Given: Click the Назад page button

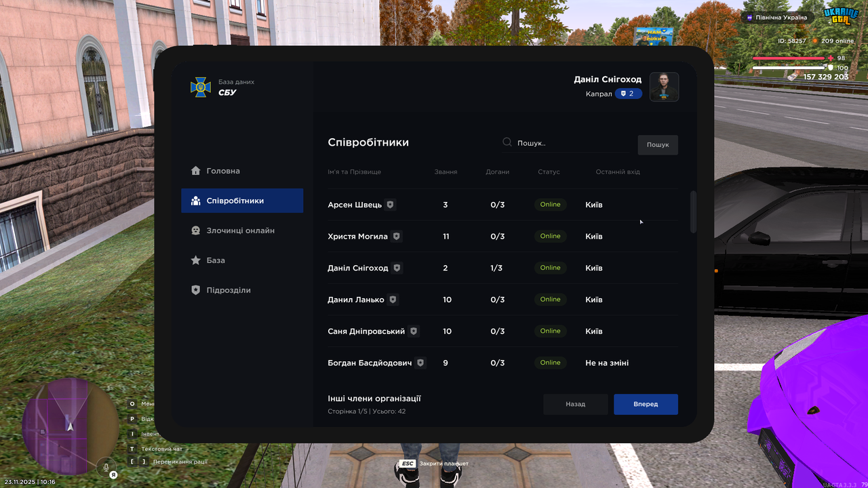Looking at the screenshot, I should [576, 404].
